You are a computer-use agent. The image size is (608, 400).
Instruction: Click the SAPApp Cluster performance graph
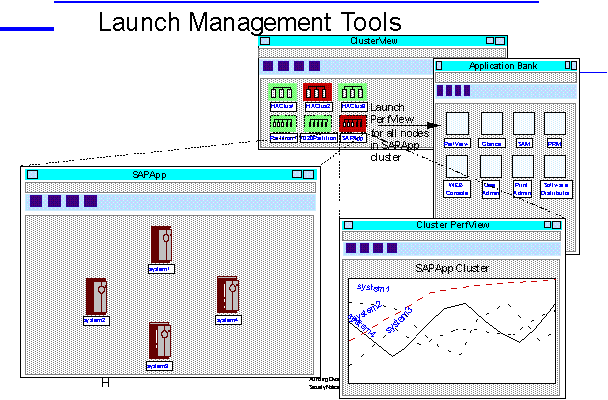(x=451, y=318)
